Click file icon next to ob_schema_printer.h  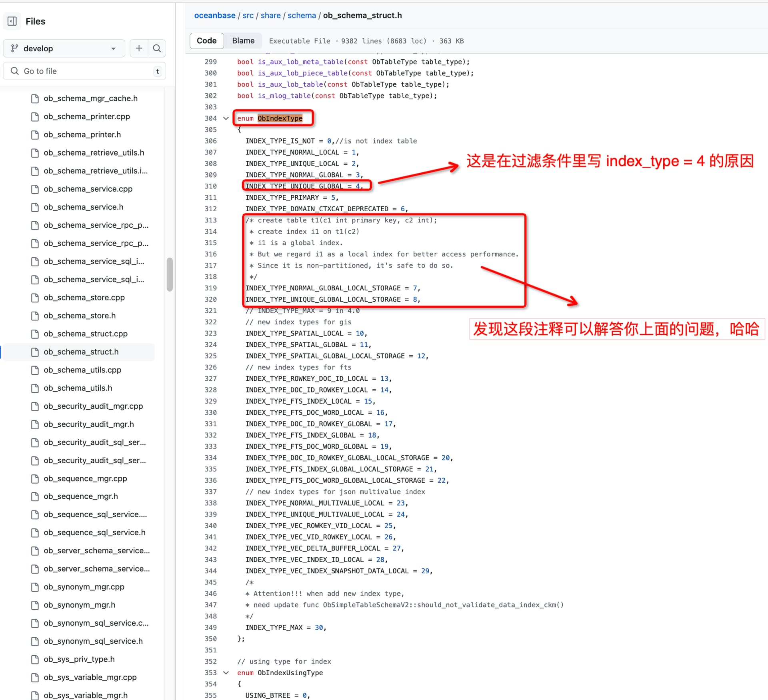(35, 135)
